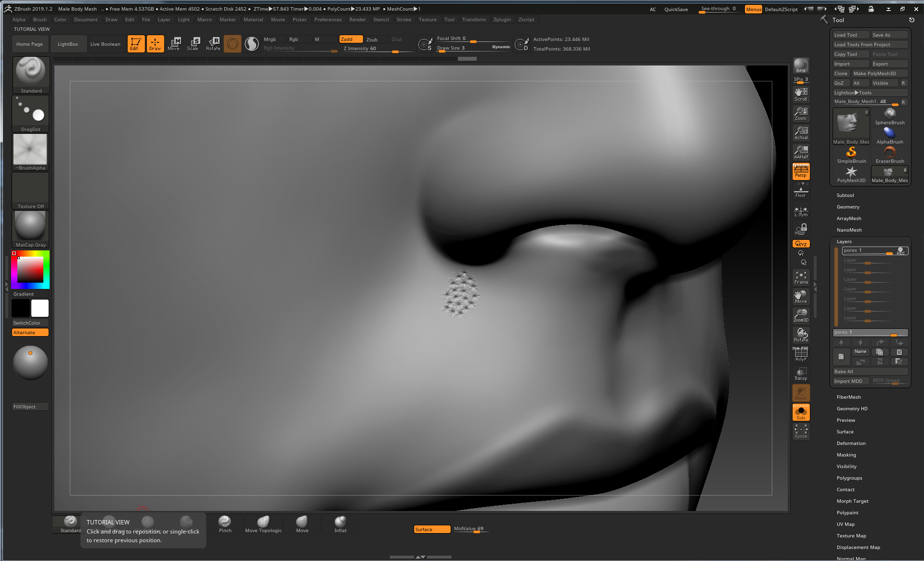Select the Rotate transform tool icon
Image resolution: width=924 pixels, height=561 pixels.
point(213,43)
